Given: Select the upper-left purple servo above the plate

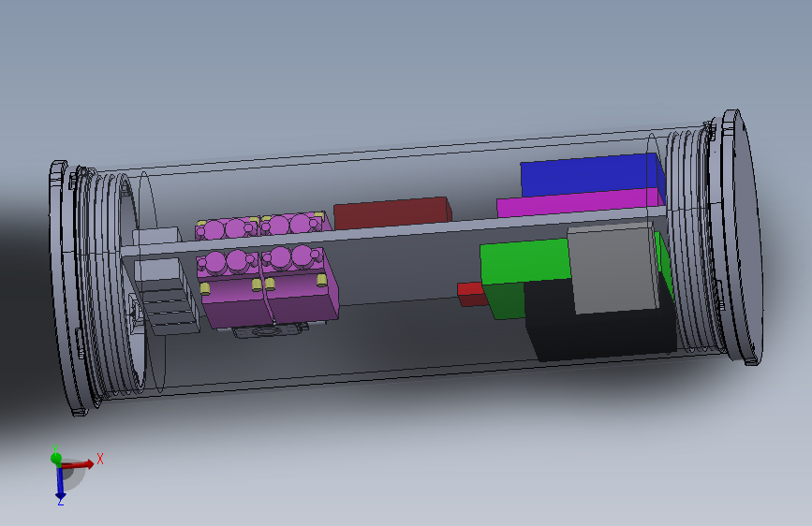Looking at the screenshot, I should [x=228, y=228].
